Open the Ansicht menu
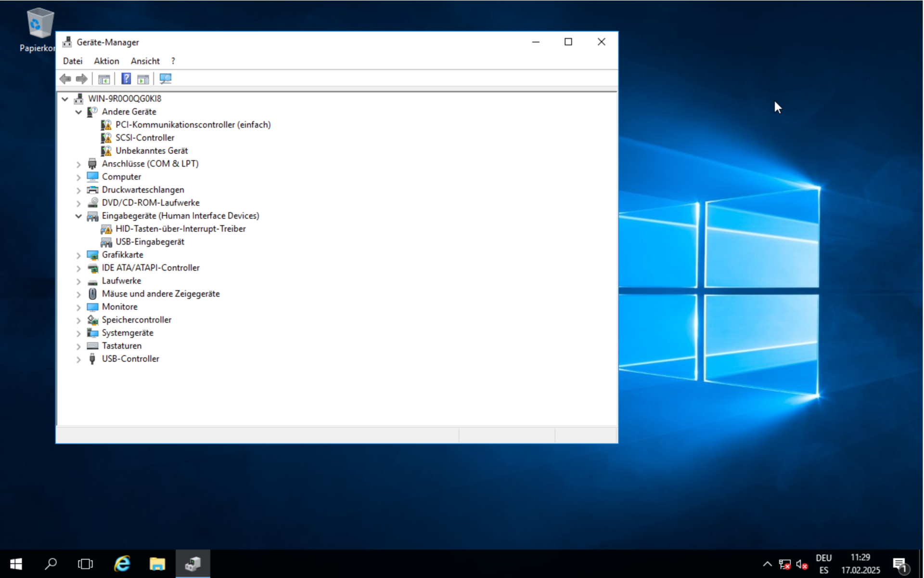This screenshot has width=924, height=578. coord(145,61)
